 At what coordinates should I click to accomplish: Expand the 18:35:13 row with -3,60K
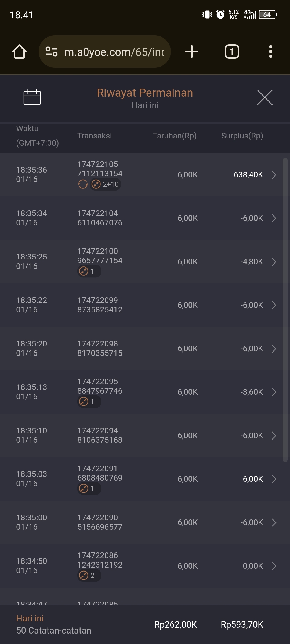(274, 392)
